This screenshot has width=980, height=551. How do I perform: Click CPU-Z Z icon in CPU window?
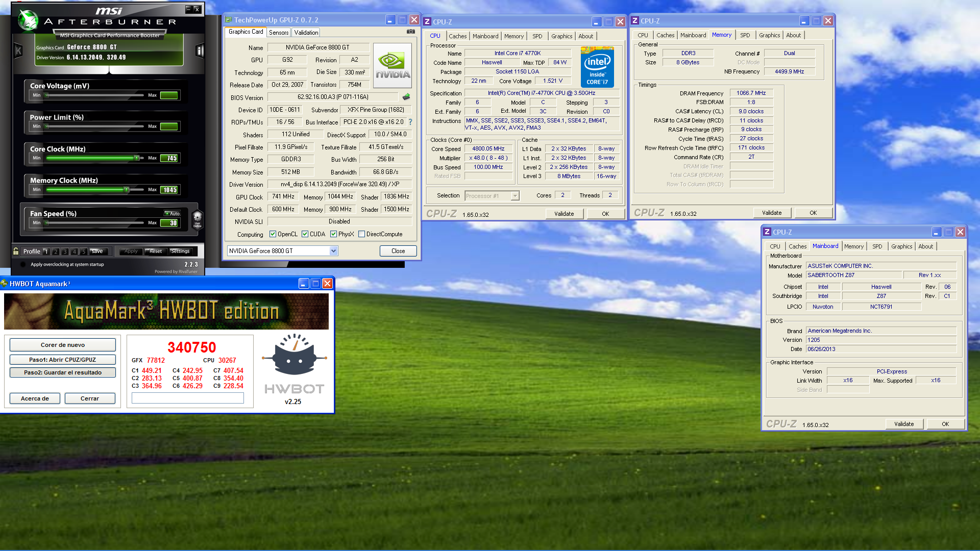(427, 21)
